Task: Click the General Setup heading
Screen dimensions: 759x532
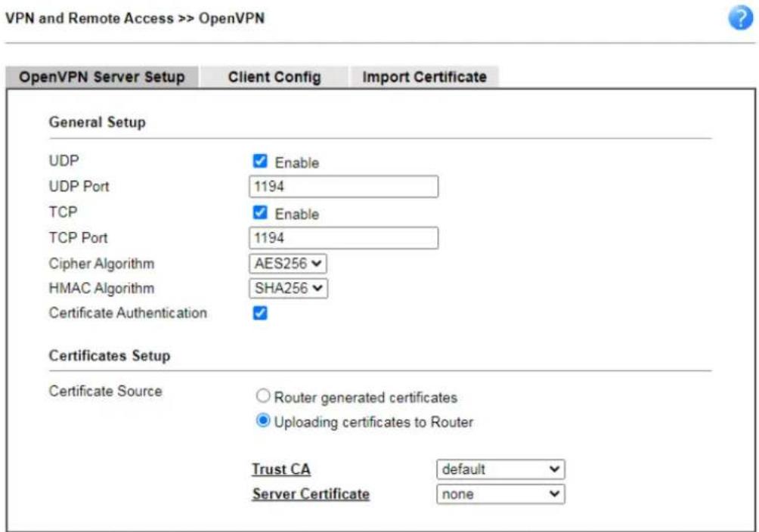Action: [98, 122]
